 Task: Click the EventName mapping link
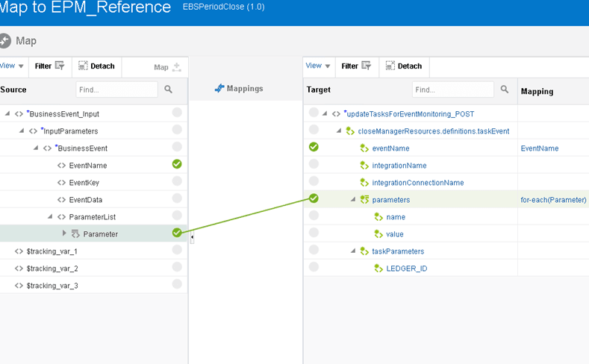pyautogui.click(x=540, y=148)
